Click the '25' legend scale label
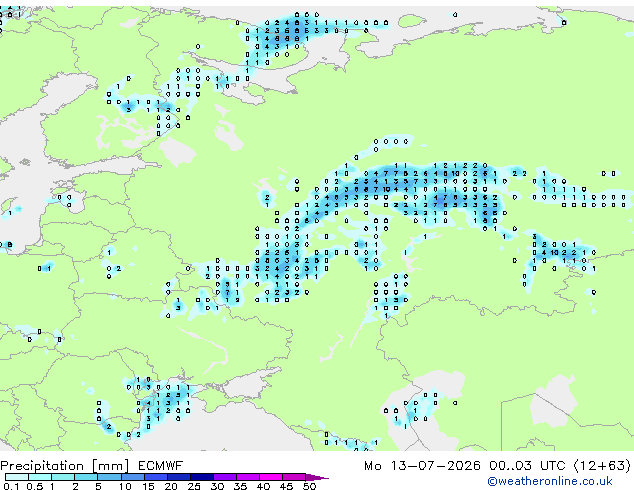The height and width of the screenshot is (490, 634). click(194, 486)
